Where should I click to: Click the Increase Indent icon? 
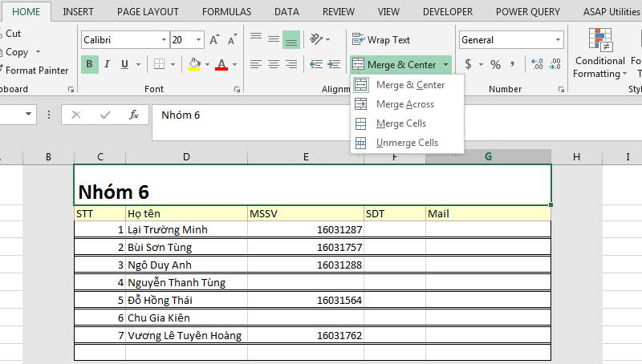332,64
